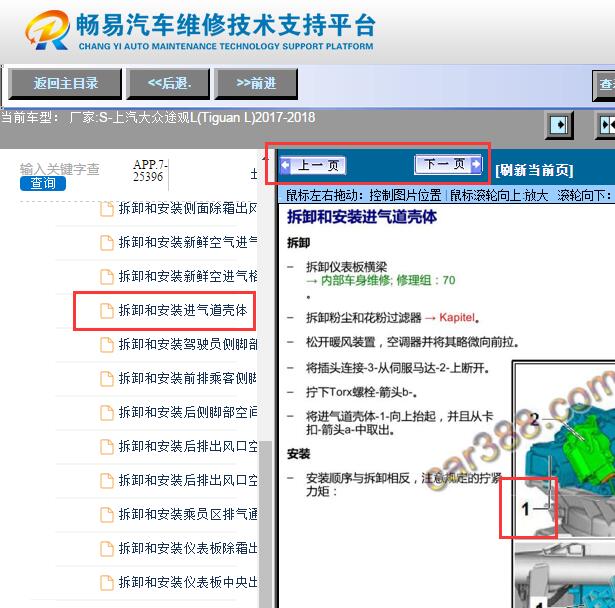615x608 pixels.
Task: Click the 当前车型 Tiguan L vehicle text
Action: 158,117
